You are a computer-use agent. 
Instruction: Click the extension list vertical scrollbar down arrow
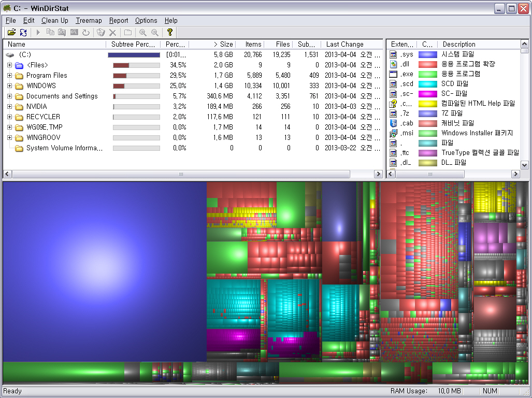click(x=524, y=165)
